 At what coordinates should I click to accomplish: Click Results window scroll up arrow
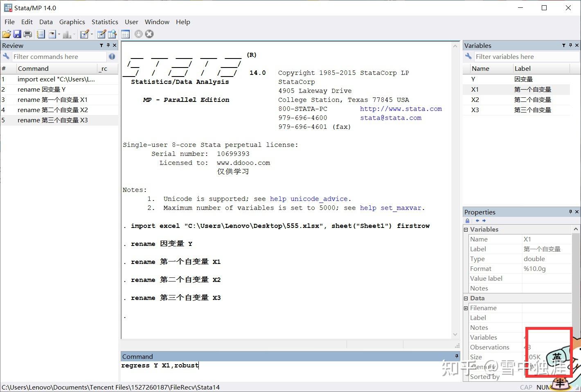(455, 46)
